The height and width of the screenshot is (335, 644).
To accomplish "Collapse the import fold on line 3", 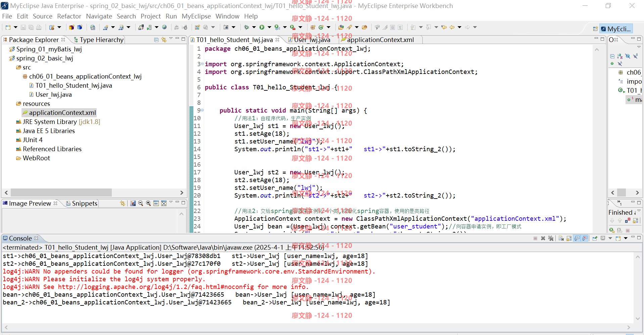I will coord(202,64).
